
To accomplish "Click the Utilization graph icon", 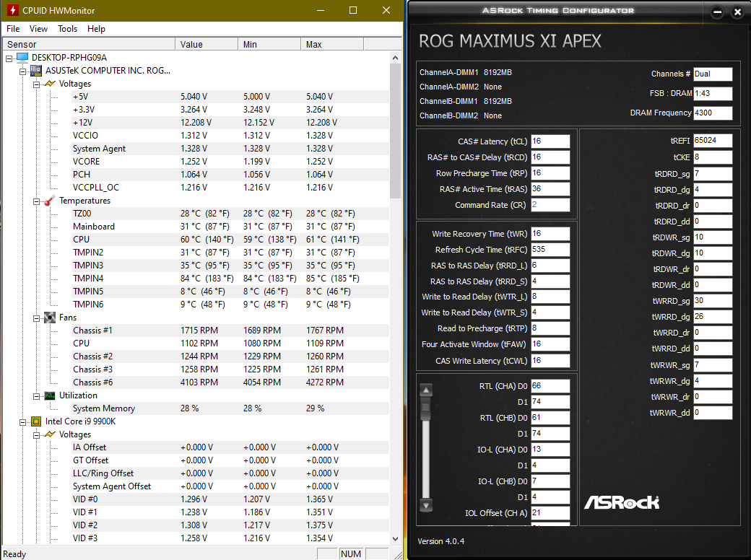I will tap(50, 396).
